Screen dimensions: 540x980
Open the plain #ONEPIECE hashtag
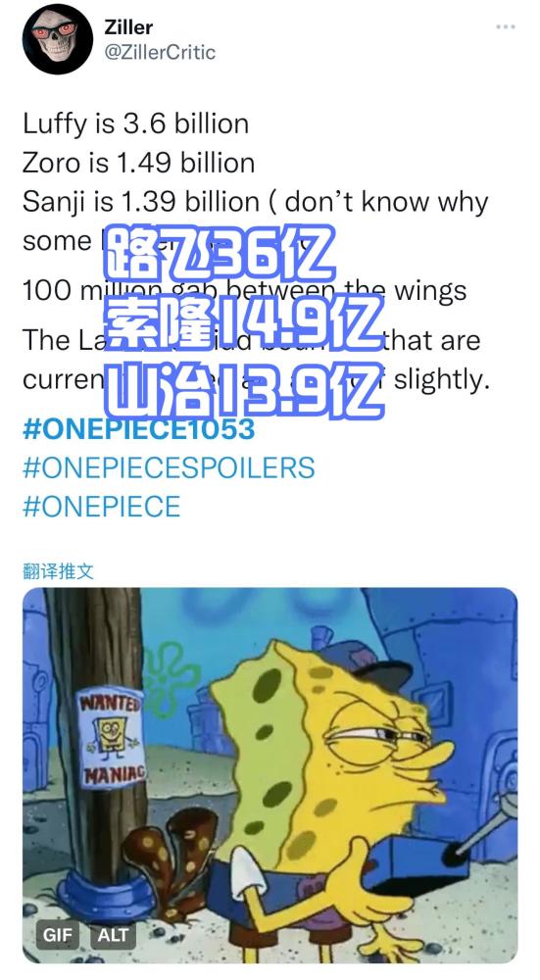101,507
